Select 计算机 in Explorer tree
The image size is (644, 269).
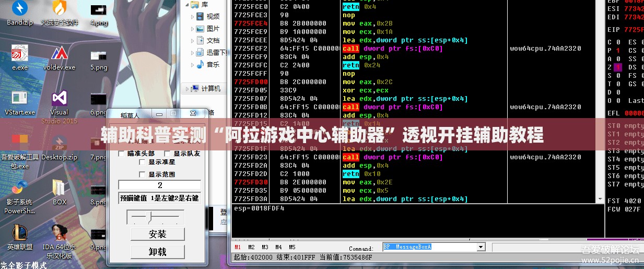coord(206,89)
